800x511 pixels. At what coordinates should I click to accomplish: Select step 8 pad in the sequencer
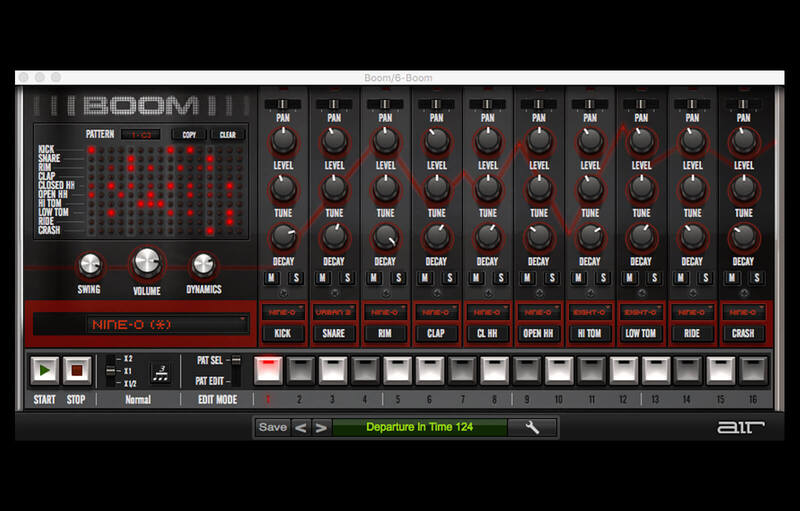494,370
